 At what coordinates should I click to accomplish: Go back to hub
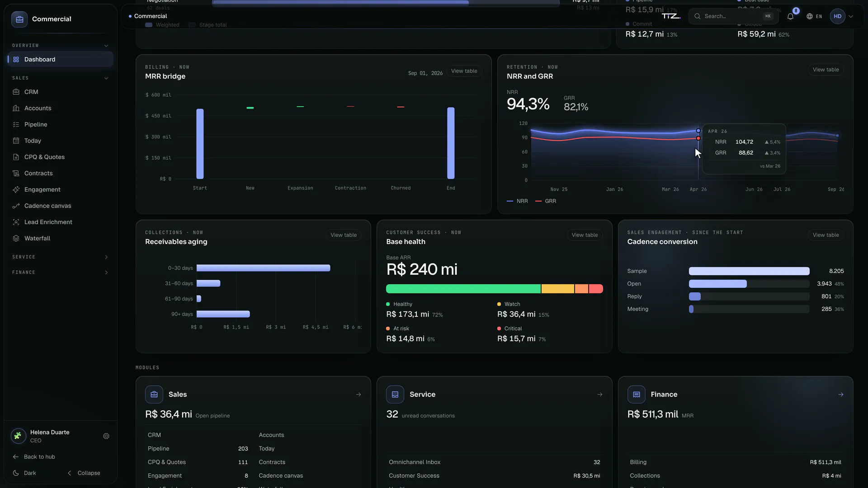pyautogui.click(x=34, y=457)
